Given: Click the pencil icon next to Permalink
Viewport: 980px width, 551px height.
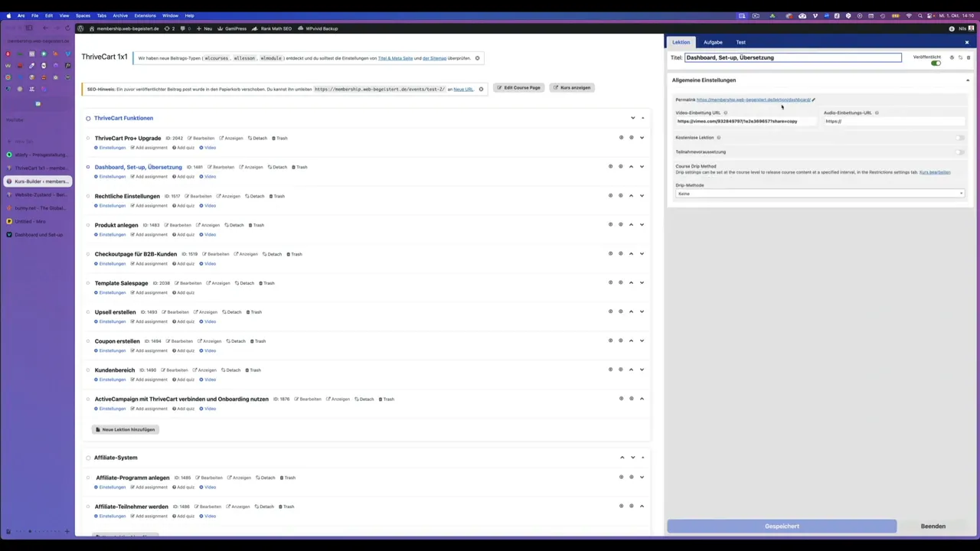Looking at the screenshot, I should tap(813, 99).
